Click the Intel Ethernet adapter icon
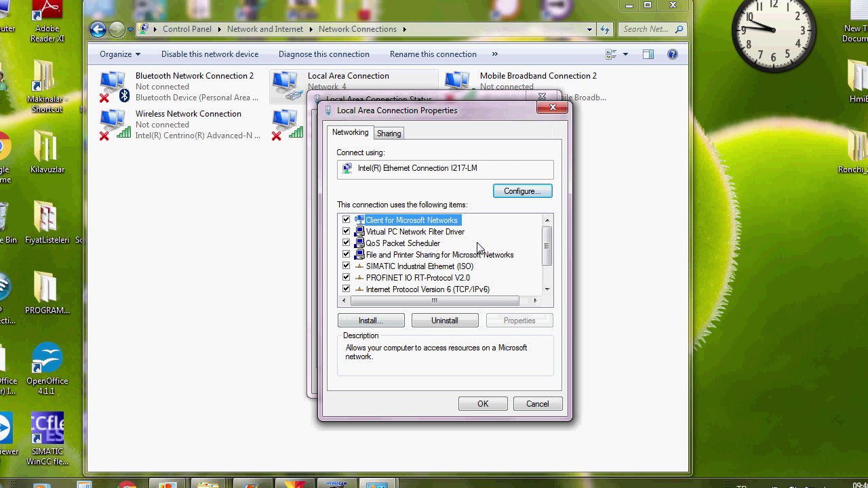 pyautogui.click(x=347, y=168)
